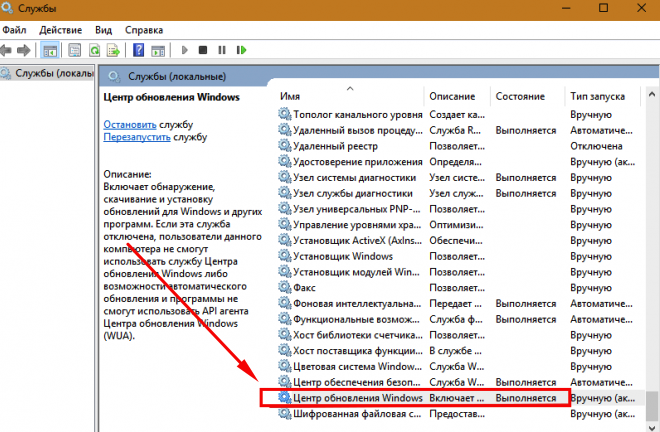Screen dimensions: 660x432
Task: Click Выполняется status of Центр обновления Windows
Action: coord(526,398)
